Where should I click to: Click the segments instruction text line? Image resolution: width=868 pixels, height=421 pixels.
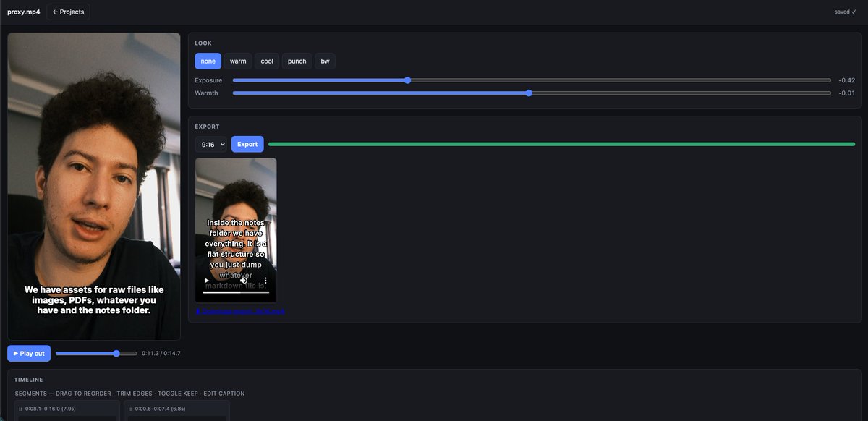129,394
